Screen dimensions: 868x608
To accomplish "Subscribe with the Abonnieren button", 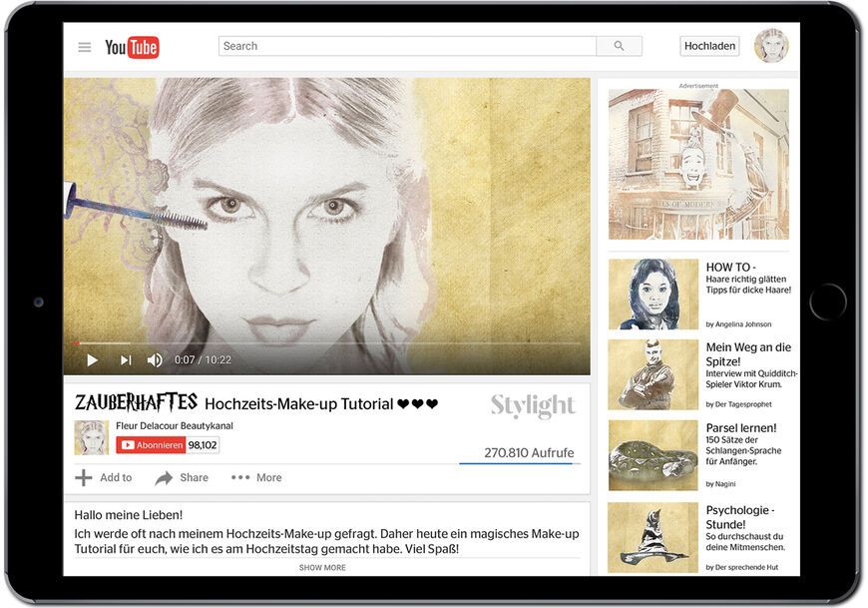I will tap(151, 445).
